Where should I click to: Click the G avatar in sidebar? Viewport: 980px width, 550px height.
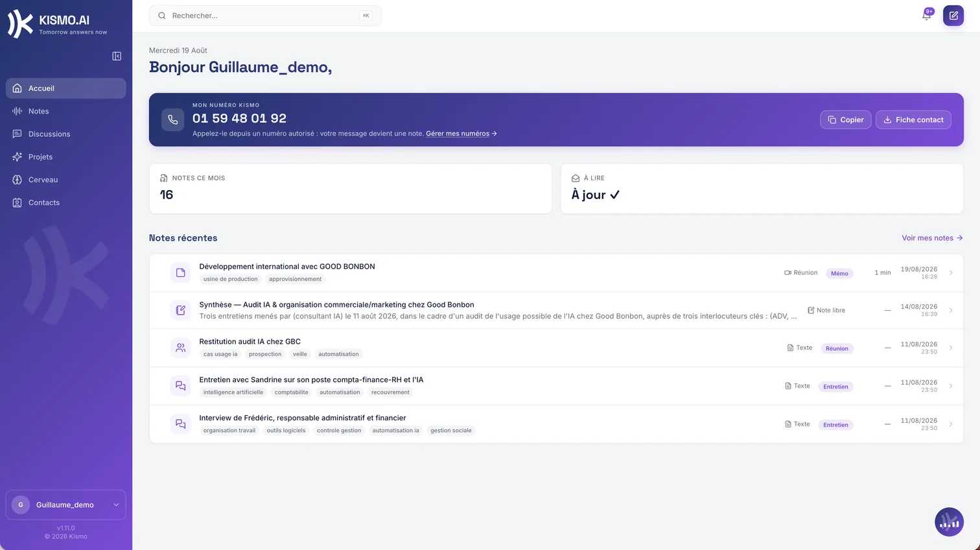pyautogui.click(x=21, y=505)
